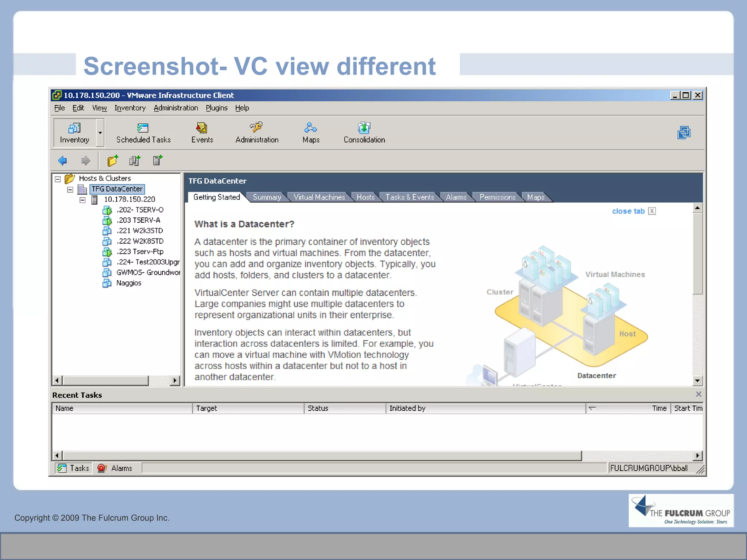Click the Start Tim column header

pos(687,408)
